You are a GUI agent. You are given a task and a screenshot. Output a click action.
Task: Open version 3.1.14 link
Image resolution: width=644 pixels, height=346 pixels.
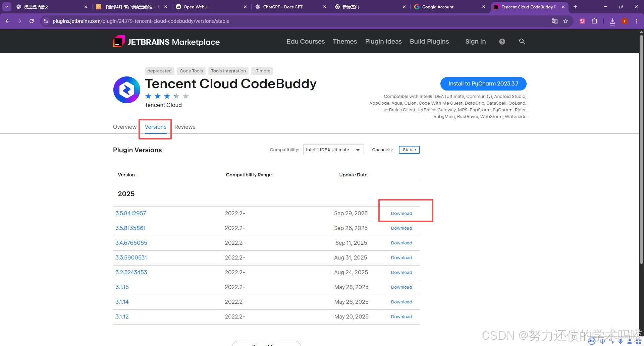[x=122, y=302]
